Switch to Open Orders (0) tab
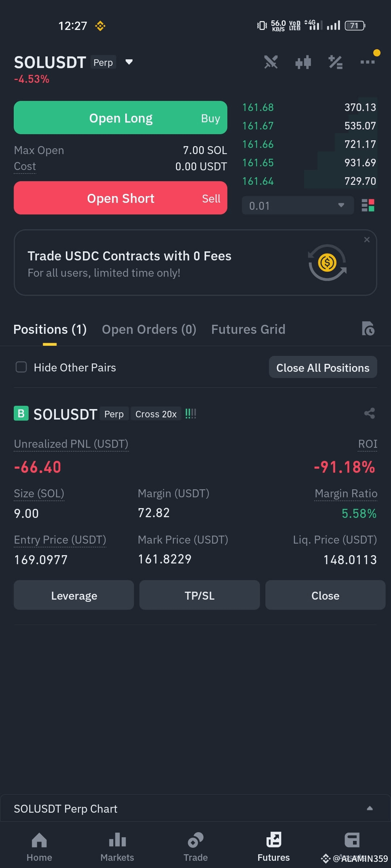 149,329
